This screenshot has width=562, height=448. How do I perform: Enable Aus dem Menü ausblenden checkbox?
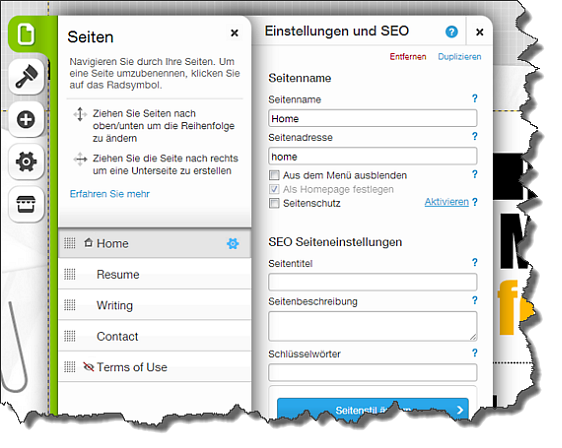point(274,175)
